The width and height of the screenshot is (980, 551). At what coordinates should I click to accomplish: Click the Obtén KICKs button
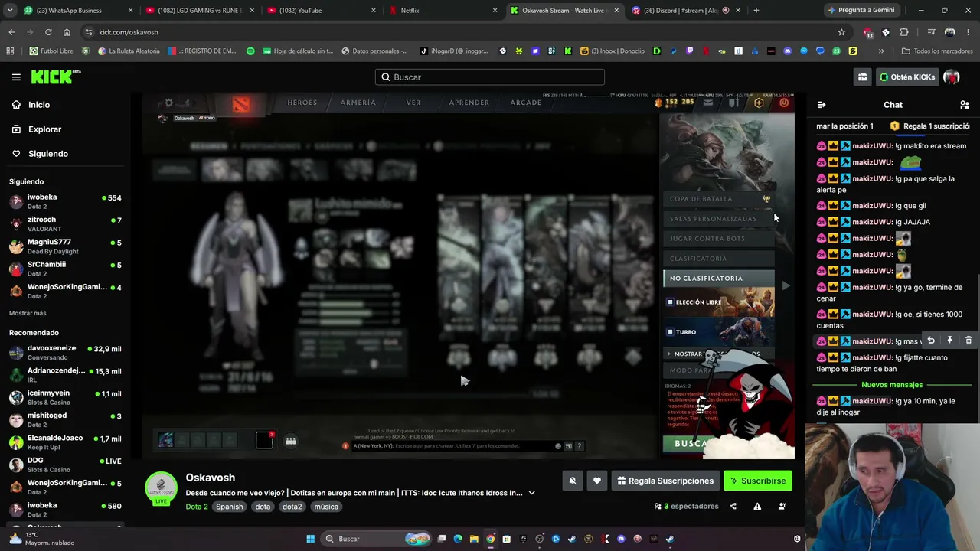point(907,77)
